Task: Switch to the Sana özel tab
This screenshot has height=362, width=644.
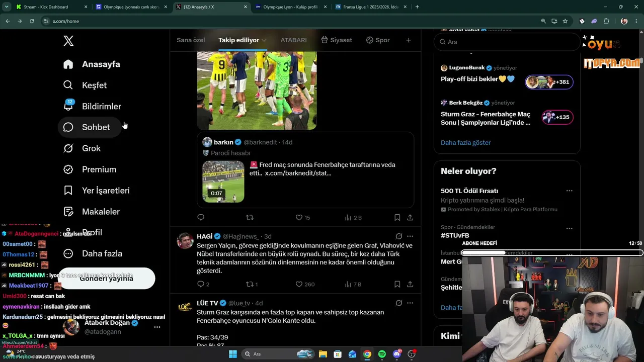Action: point(191,40)
